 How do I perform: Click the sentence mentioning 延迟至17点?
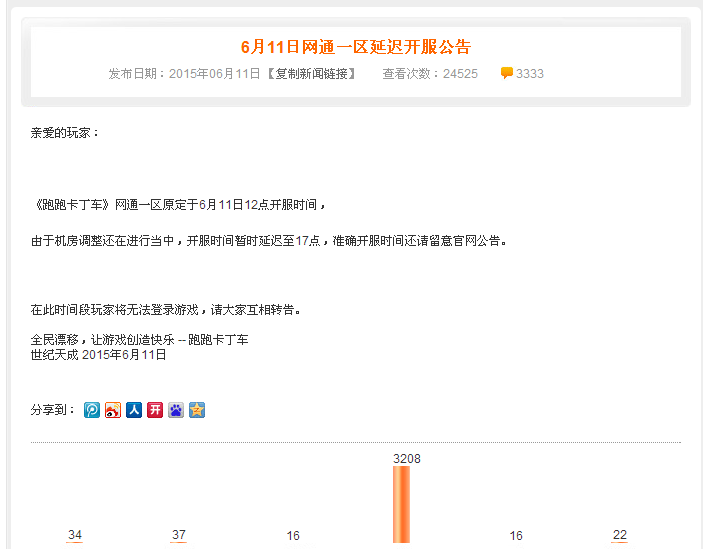coord(269,241)
